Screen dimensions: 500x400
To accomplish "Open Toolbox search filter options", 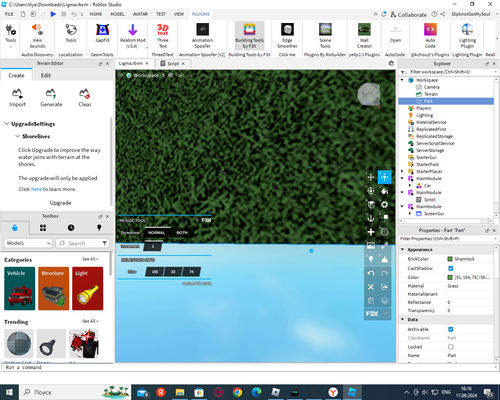I will coord(105,243).
